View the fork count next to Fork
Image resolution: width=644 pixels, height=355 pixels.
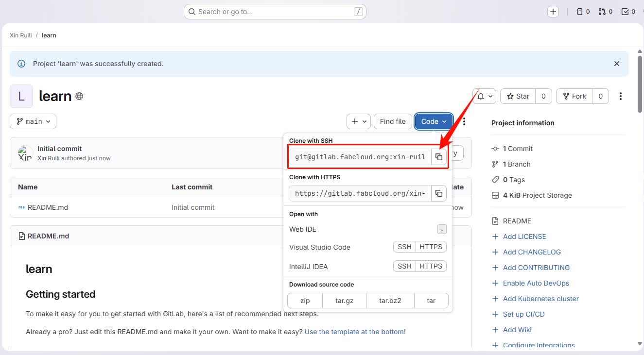[601, 96]
